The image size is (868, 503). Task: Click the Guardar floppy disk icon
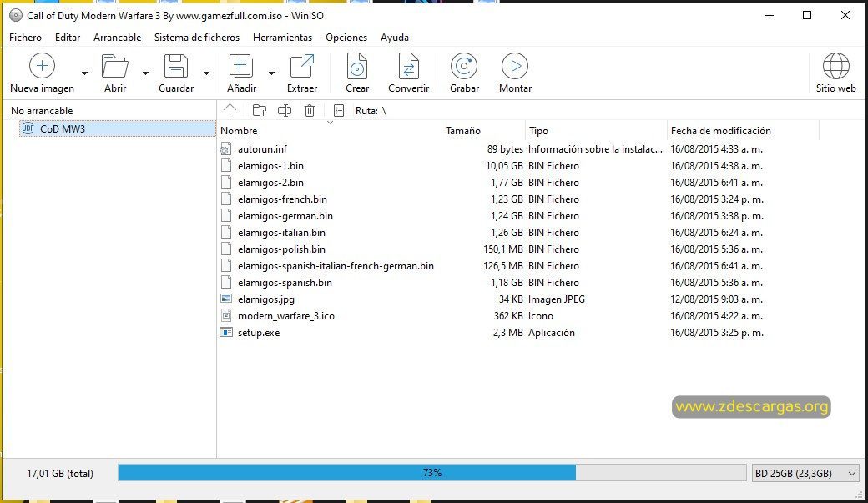[176, 66]
